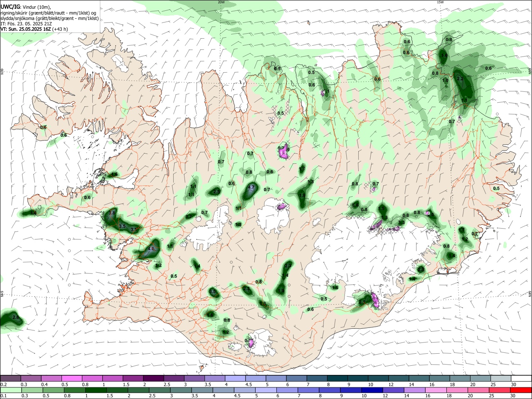Click the '0.4' label in the snow legend
The height and width of the screenshot is (399, 532).
[x=44, y=384]
